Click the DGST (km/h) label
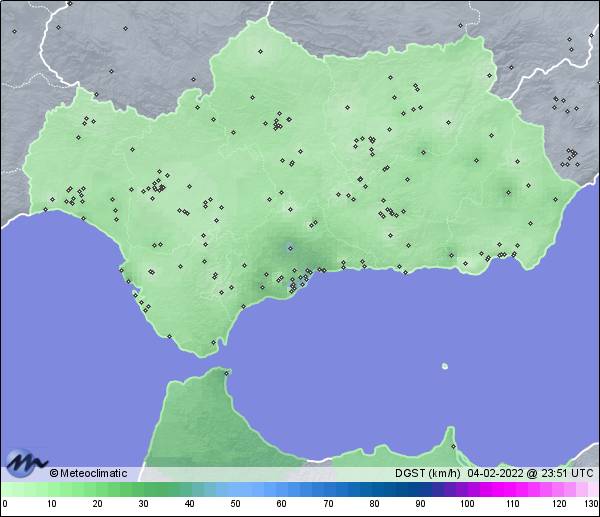Screen dimensions: 600x517 pos(426,473)
